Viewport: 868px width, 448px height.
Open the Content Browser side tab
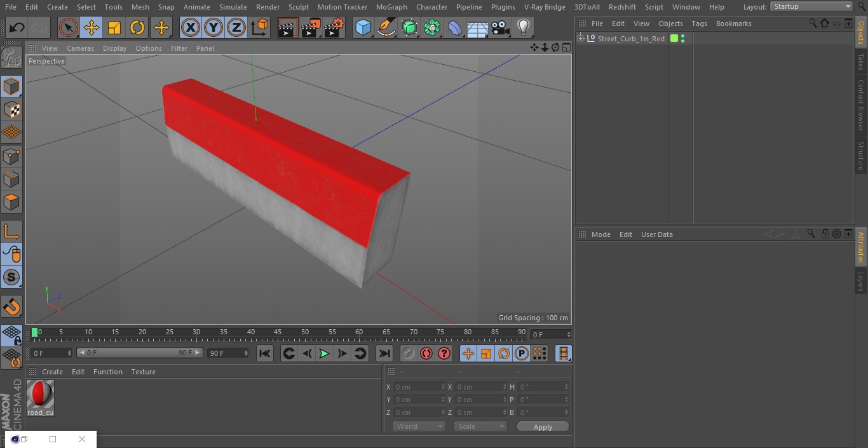pos(861,105)
